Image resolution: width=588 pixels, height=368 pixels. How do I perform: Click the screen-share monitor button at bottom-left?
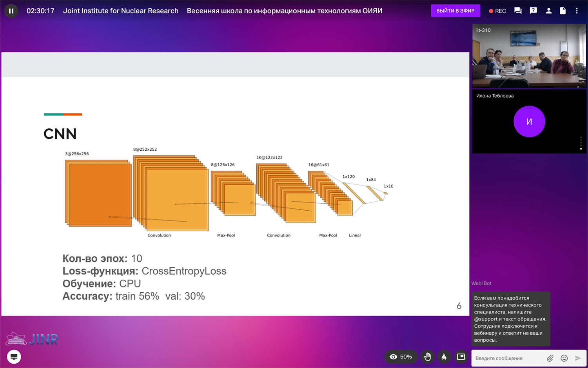pos(14,357)
